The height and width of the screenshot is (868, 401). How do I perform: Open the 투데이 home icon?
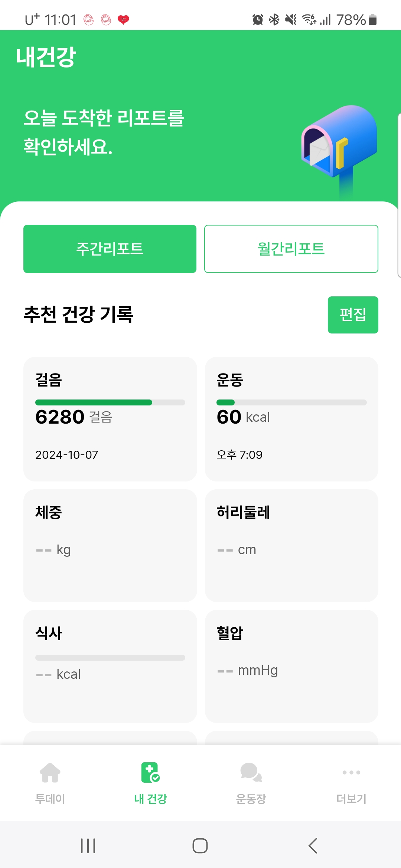50,772
